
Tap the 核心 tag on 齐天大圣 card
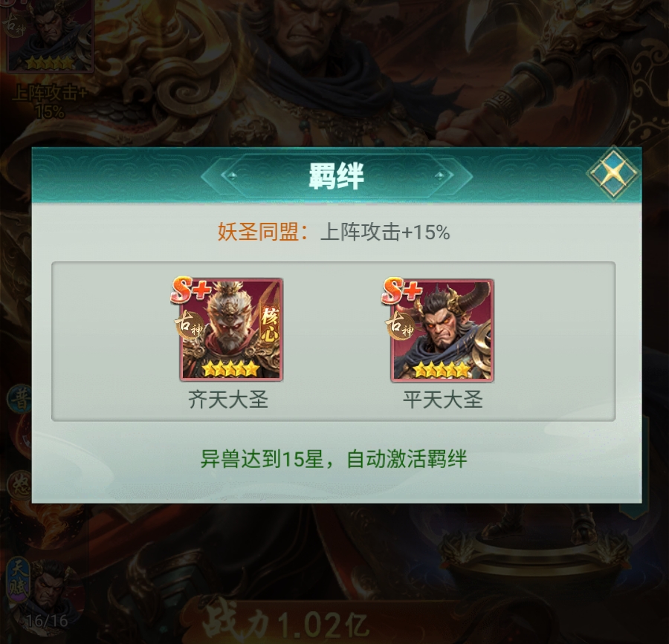(270, 325)
